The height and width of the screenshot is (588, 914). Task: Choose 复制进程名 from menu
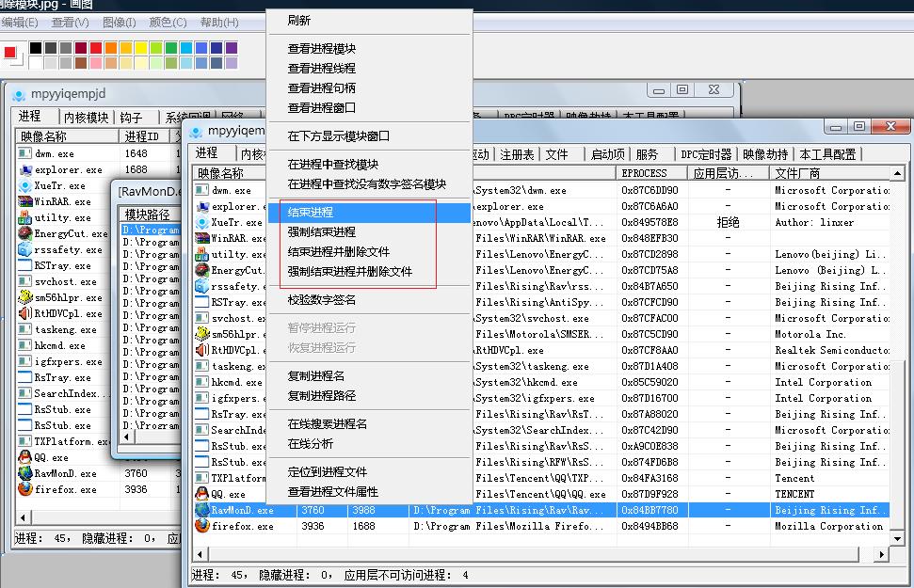(x=316, y=376)
